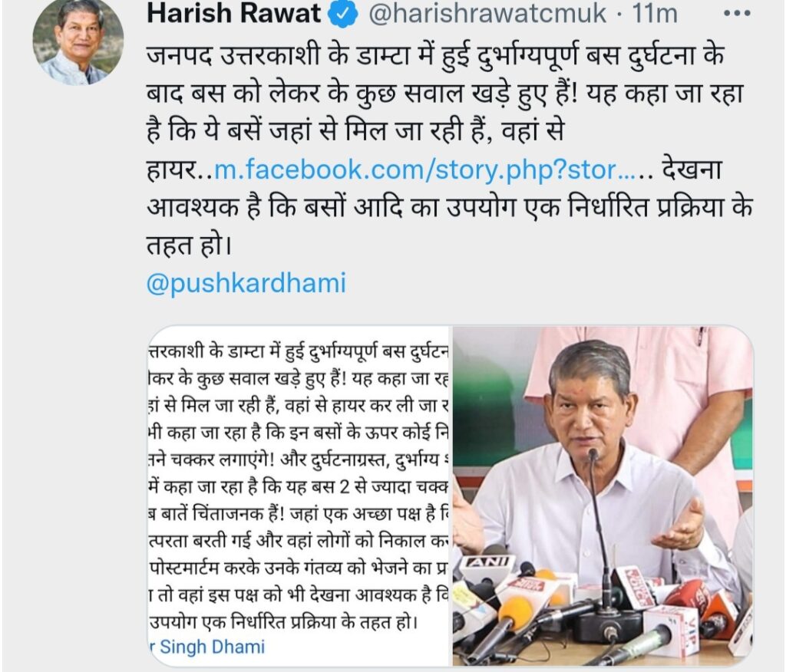Viewport: 786px width, 672px height.
Task: Click tweet line 'आवश्यक है कि बसों आदि'
Action: tap(450, 207)
